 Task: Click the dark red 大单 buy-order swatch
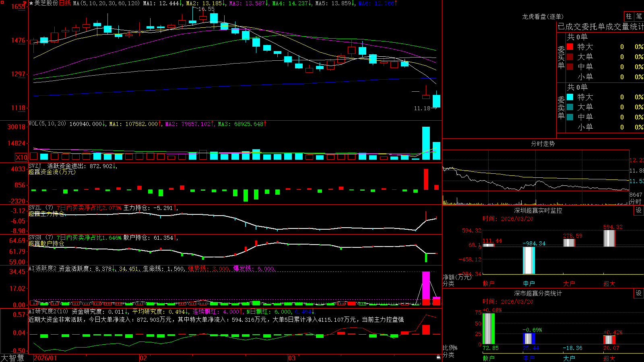click(570, 57)
